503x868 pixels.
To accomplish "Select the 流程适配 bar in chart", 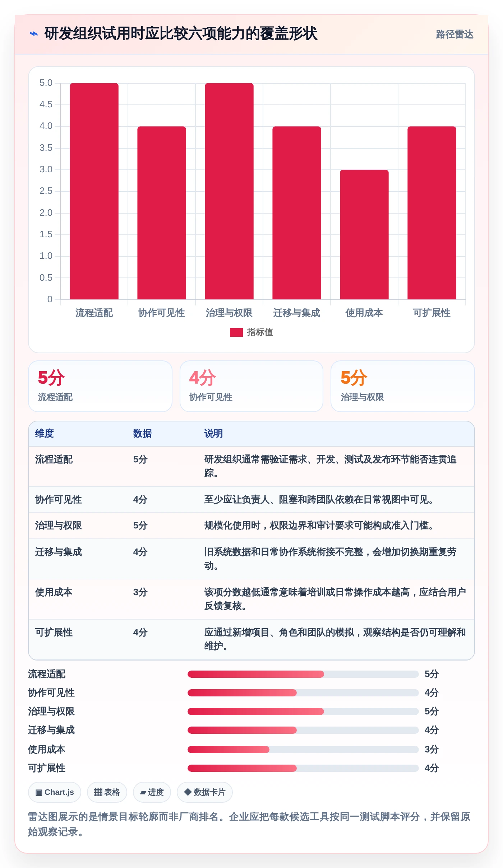I will (x=94, y=191).
